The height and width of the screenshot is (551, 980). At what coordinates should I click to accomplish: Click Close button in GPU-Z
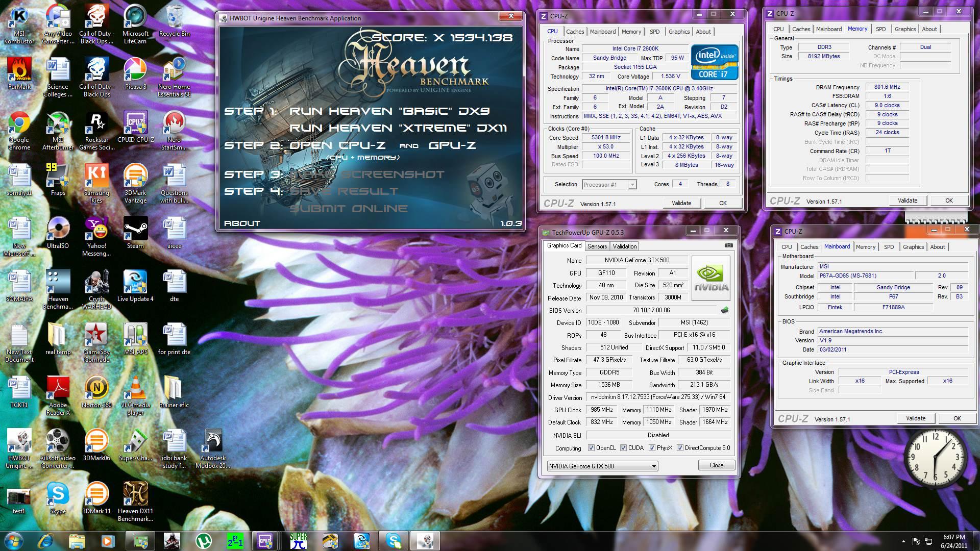[717, 465]
